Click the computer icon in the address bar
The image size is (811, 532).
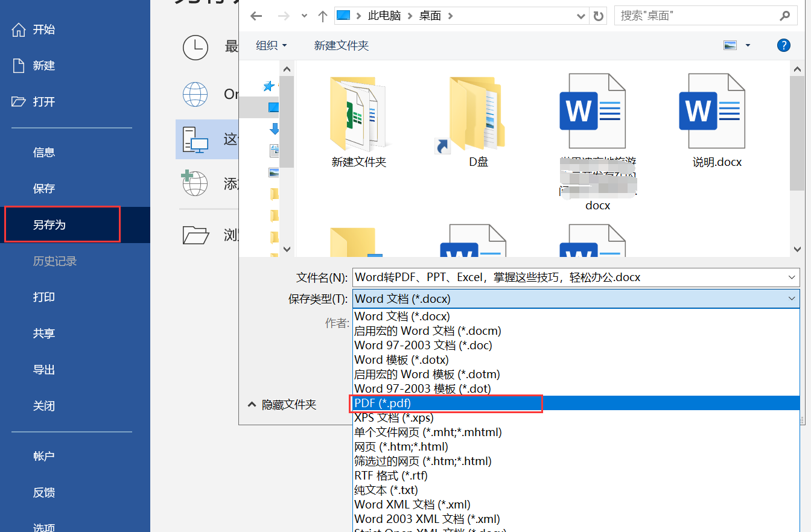point(343,16)
